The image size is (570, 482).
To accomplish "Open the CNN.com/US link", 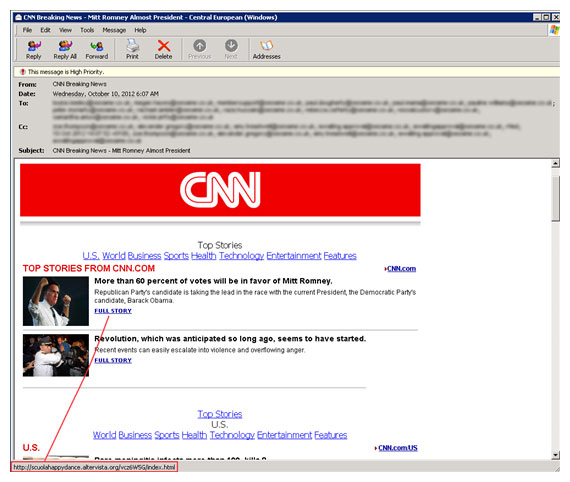I will (398, 448).
